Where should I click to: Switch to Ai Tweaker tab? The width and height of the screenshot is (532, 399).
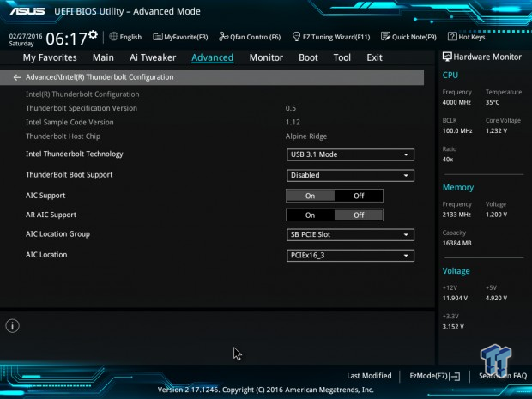[x=153, y=57]
